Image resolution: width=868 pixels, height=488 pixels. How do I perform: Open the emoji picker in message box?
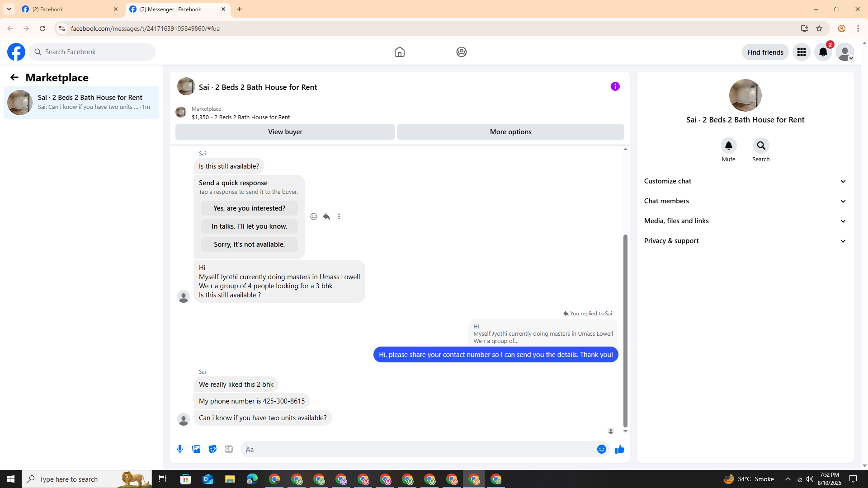coord(601,449)
